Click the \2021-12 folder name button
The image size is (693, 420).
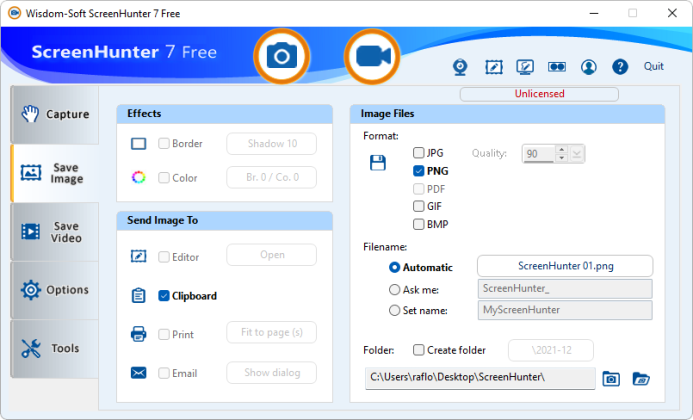(x=551, y=351)
